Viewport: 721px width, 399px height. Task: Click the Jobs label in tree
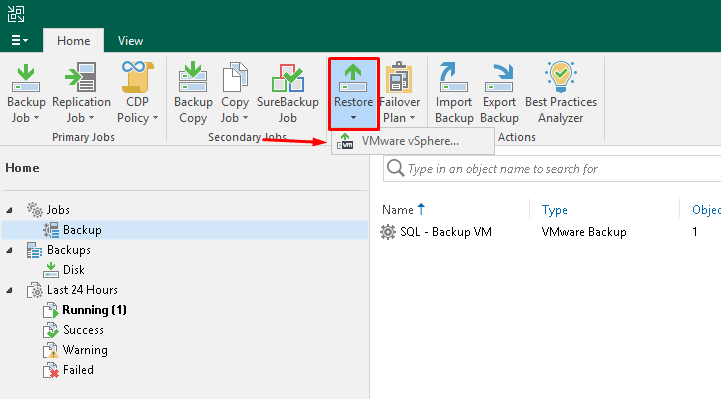point(58,210)
